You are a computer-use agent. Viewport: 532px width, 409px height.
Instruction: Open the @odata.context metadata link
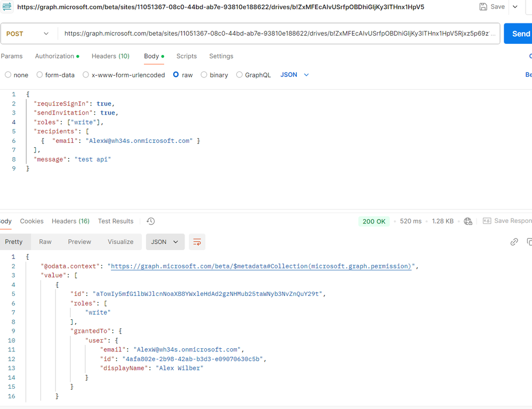pos(261,266)
